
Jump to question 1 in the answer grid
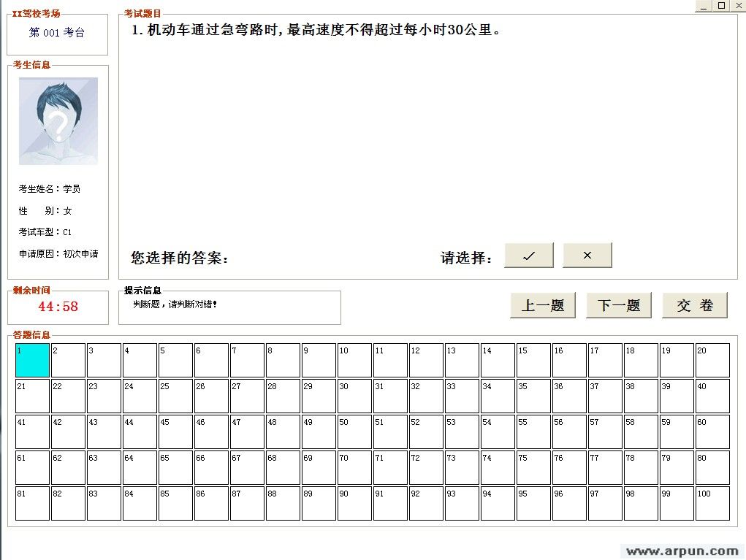pos(31,358)
